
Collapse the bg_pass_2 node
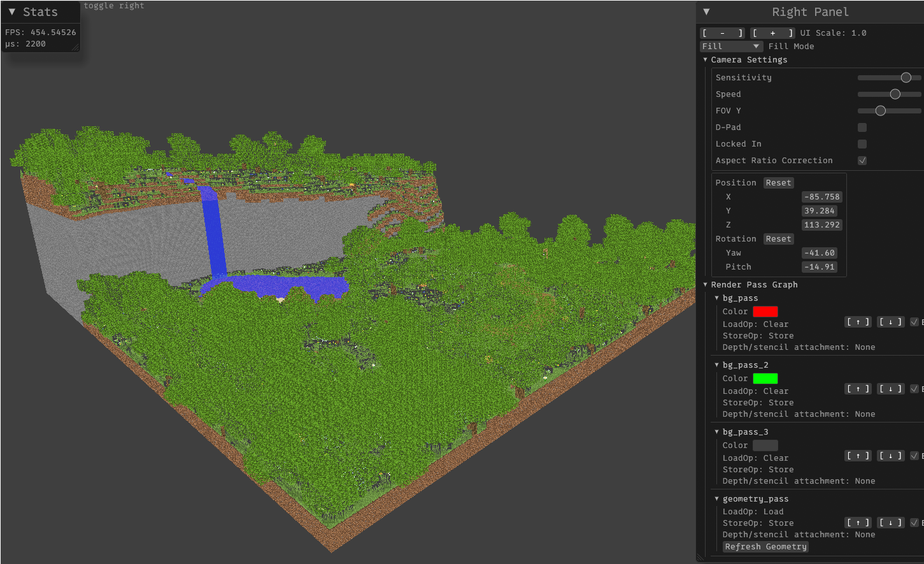(716, 365)
